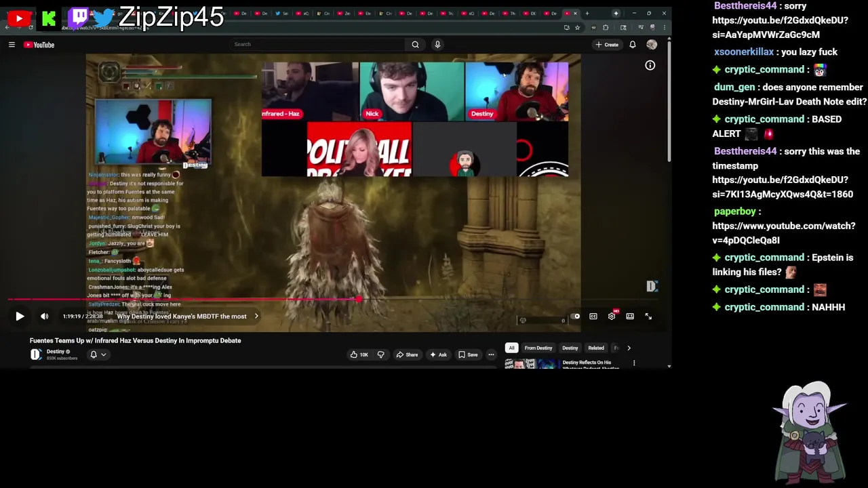Open the account avatar menu
Viewport: 868px width, 488px height.
652,45
